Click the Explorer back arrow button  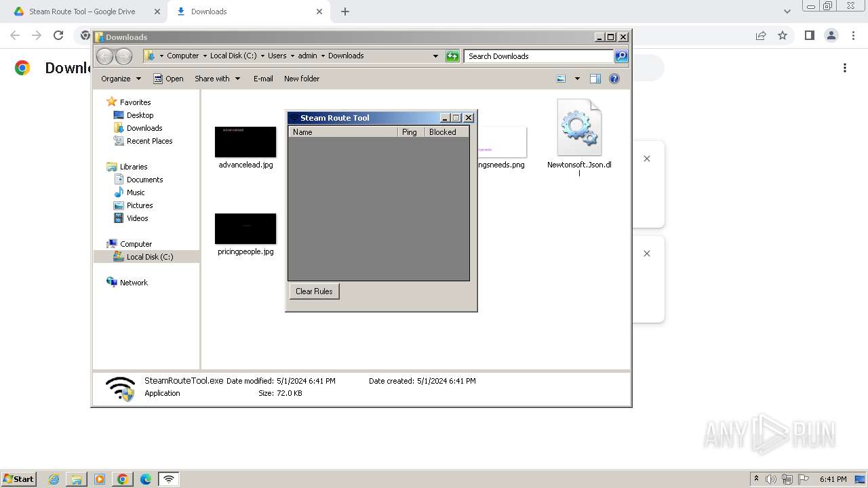pos(104,56)
